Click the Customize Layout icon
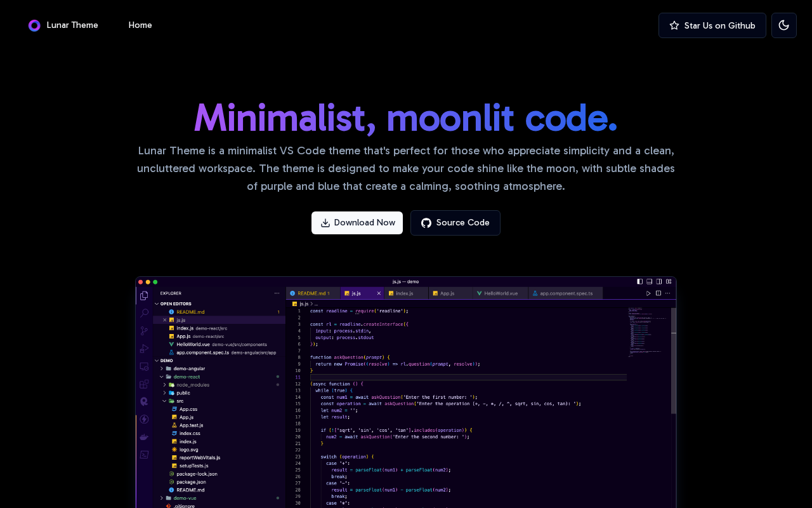The height and width of the screenshot is (508, 812). click(x=669, y=281)
